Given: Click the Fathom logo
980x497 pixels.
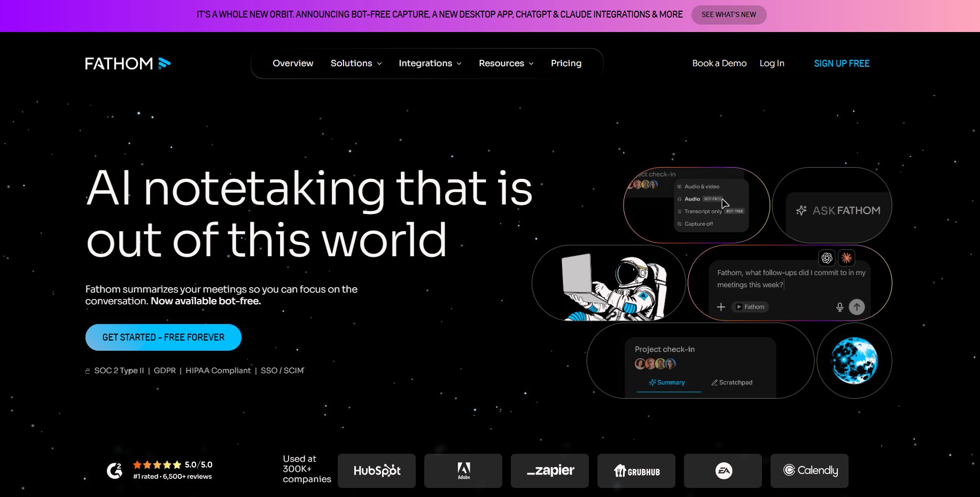Looking at the screenshot, I should (x=128, y=64).
